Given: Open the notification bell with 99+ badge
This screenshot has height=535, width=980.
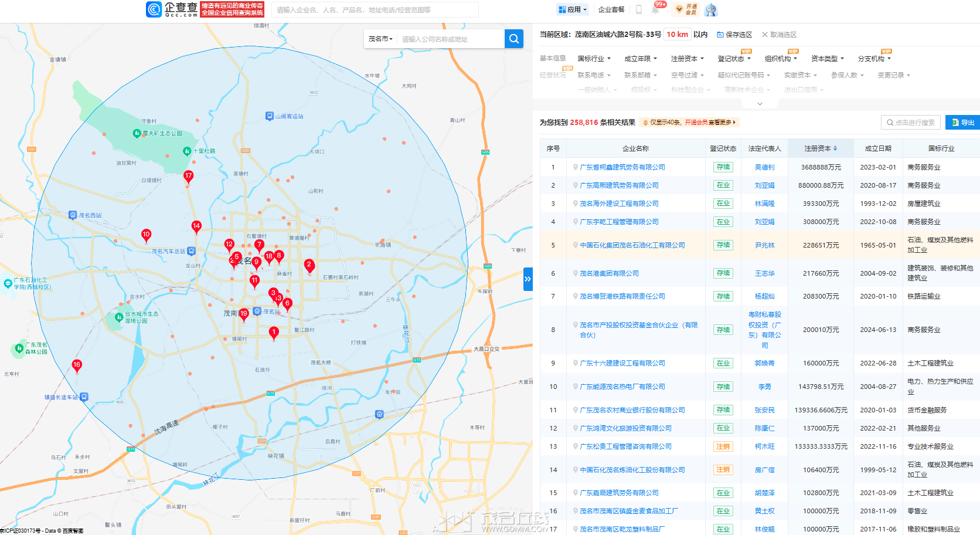Looking at the screenshot, I should pyautogui.click(x=656, y=9).
